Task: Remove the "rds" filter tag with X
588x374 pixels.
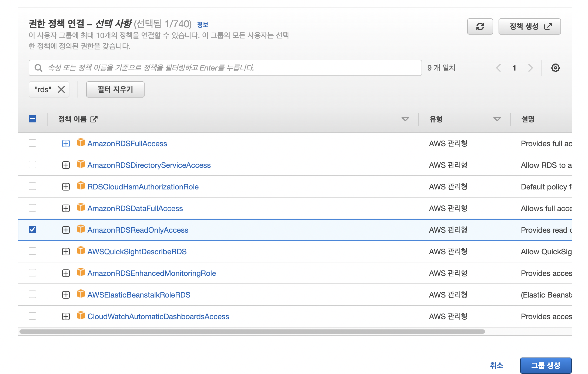Action: [61, 89]
